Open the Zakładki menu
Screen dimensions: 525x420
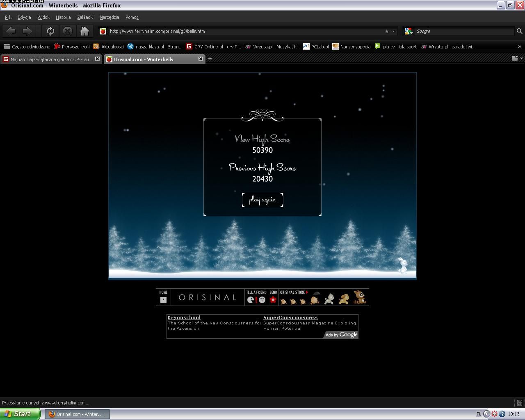click(85, 17)
